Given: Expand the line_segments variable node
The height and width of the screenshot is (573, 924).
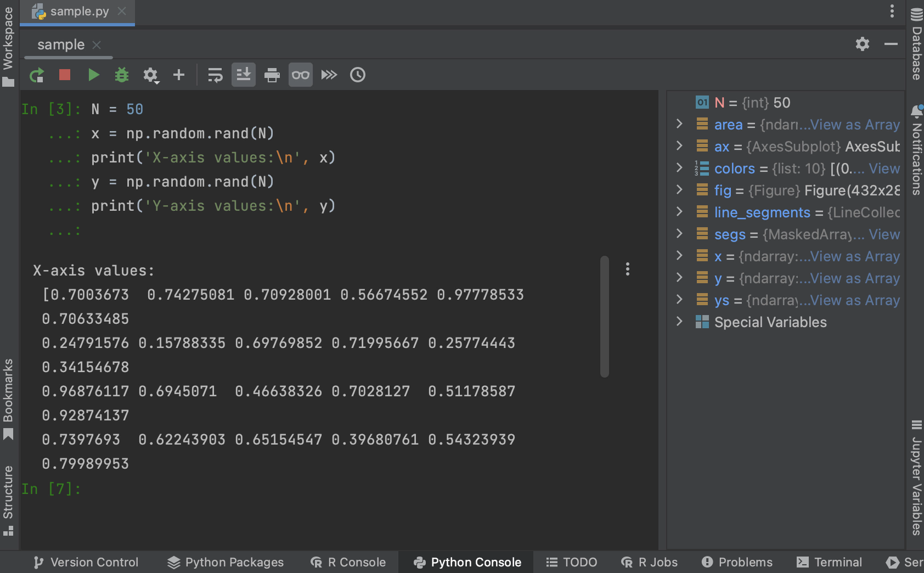Looking at the screenshot, I should [x=679, y=212].
